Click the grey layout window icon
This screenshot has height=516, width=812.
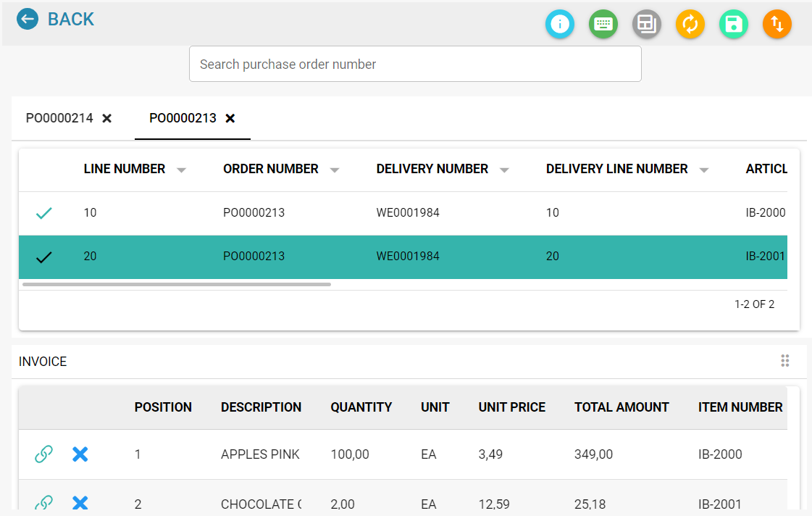coord(647,24)
